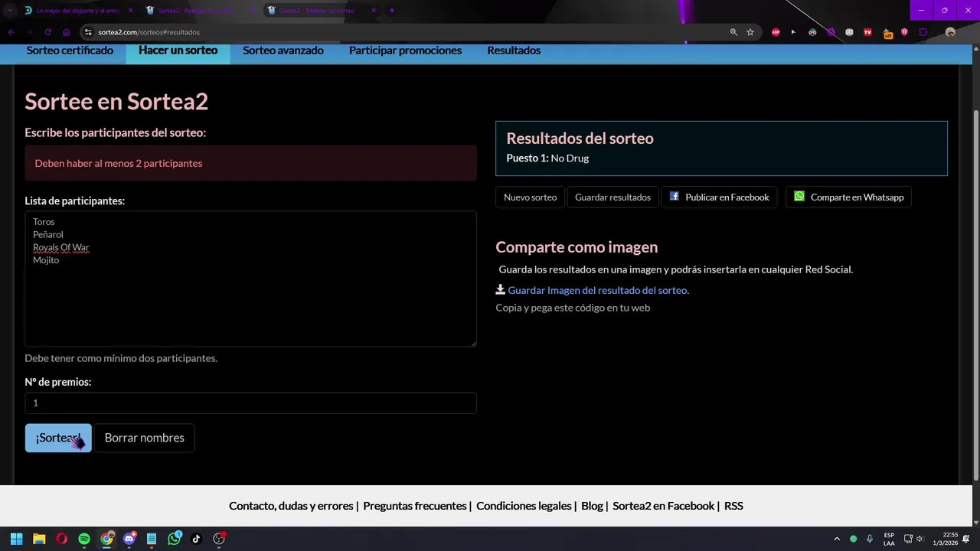The height and width of the screenshot is (551, 980).
Task: Open the ABP Adblock Plus extension
Action: tap(776, 32)
